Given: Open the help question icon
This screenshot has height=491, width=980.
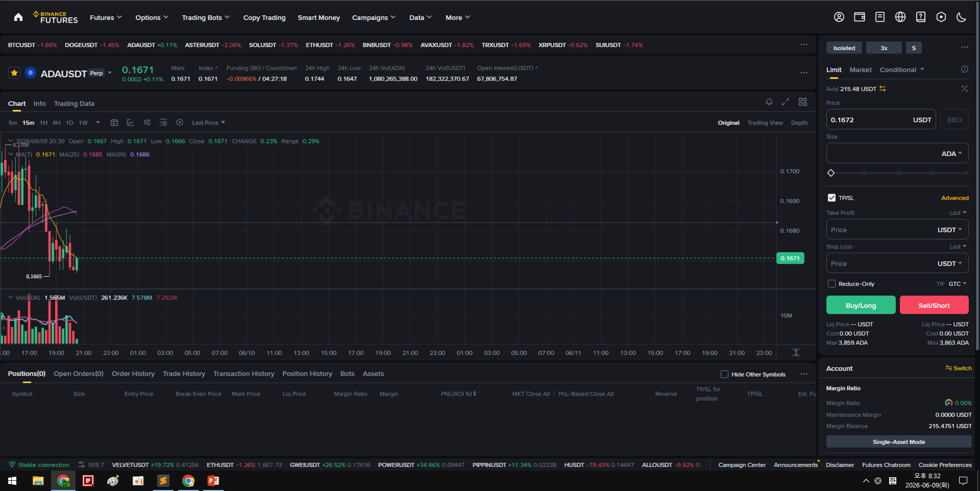Looking at the screenshot, I should click(x=920, y=17).
